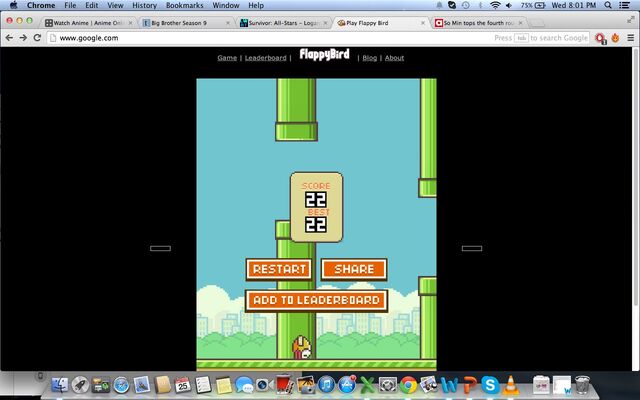The width and height of the screenshot is (640, 400).
Task: Open Reminders checklist icon in dock
Action: (x=203, y=384)
